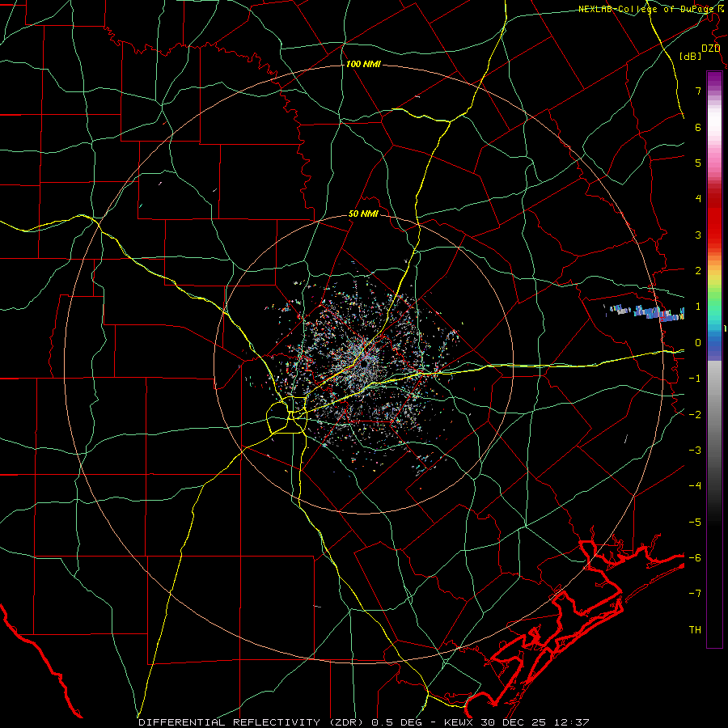728x728 pixels.
Task: Click the "-2" tick label on the scale
Action: pos(695,415)
